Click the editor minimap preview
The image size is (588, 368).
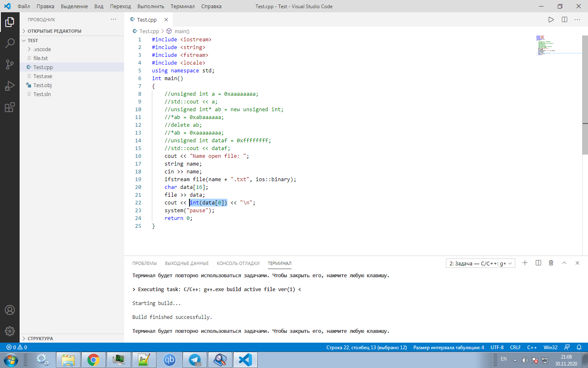tap(559, 45)
